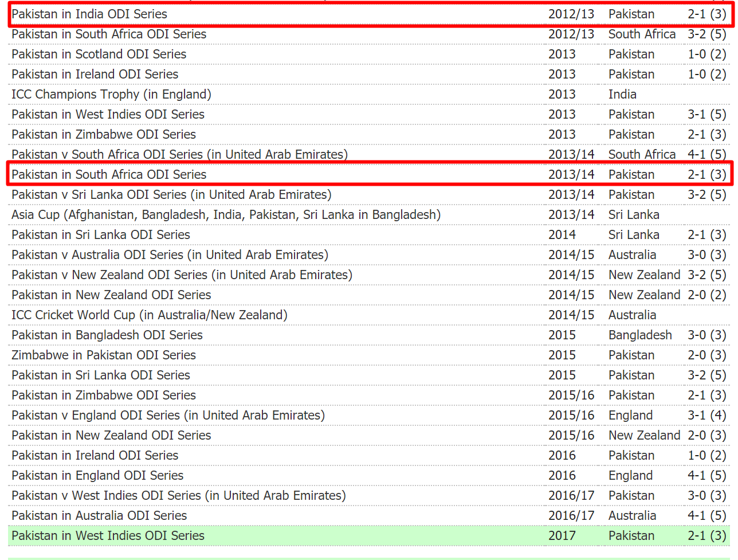738x560 pixels.
Task: Click ICC Cricket World Cup (in Australia/New Zealand)
Action: pos(150,315)
